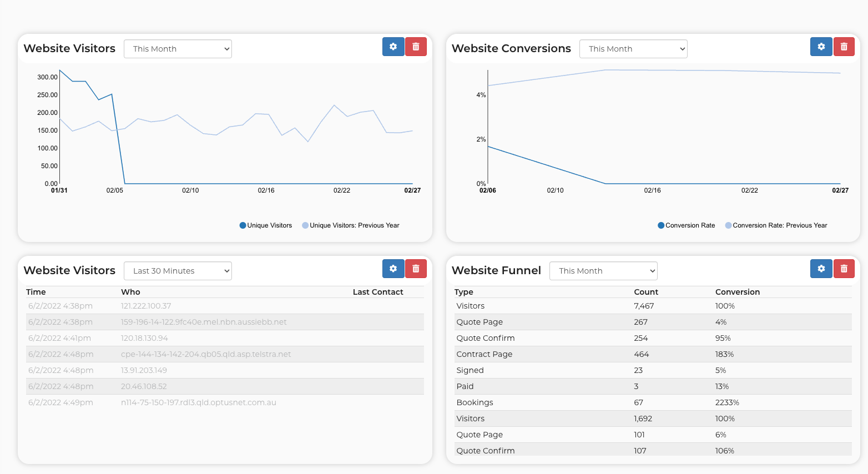The height and width of the screenshot is (474, 868).
Task: Open settings gear for Website Conversions widget
Action: coord(821,47)
